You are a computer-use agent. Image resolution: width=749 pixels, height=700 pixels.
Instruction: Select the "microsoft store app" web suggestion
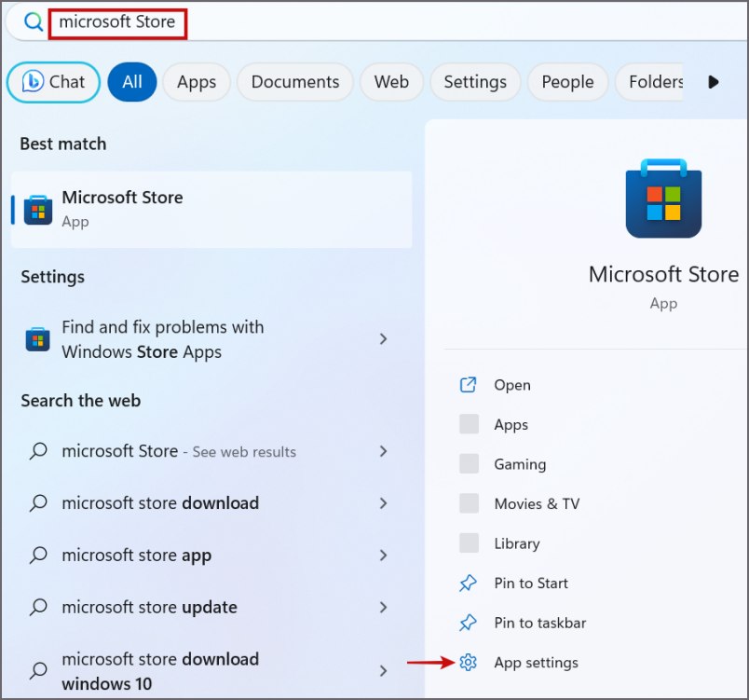(x=211, y=556)
